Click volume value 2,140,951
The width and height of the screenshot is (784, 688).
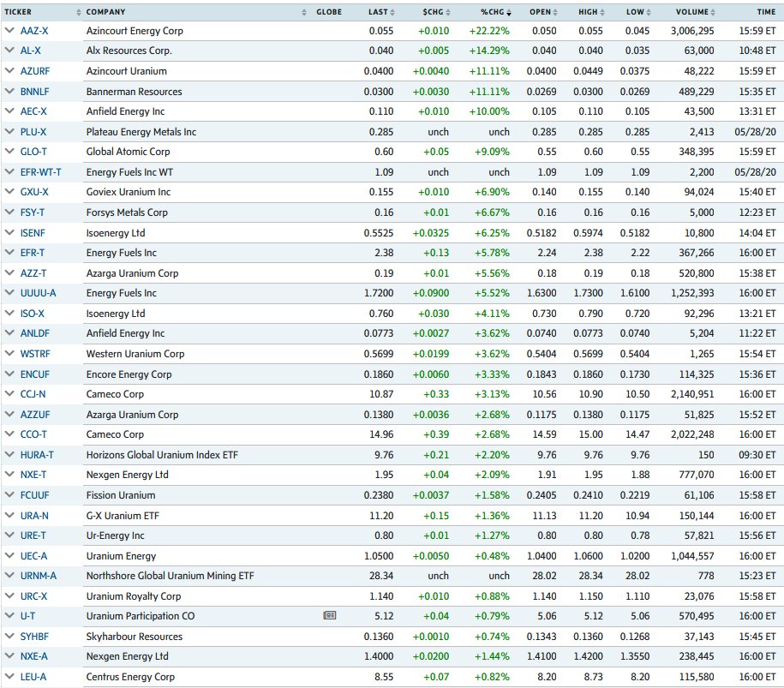click(692, 394)
